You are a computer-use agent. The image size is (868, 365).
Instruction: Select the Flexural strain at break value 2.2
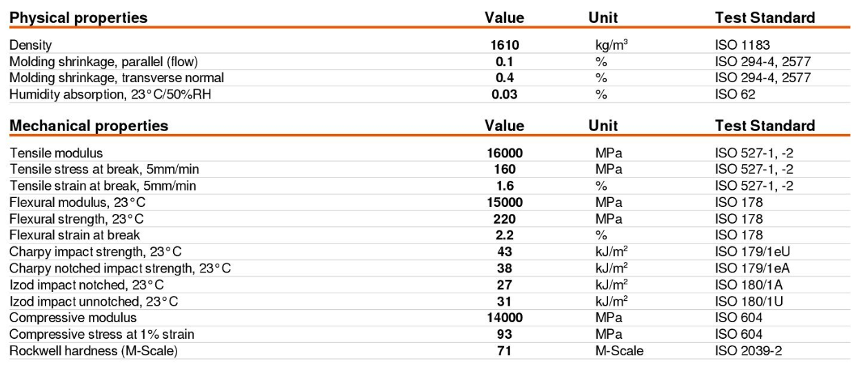[x=505, y=235]
